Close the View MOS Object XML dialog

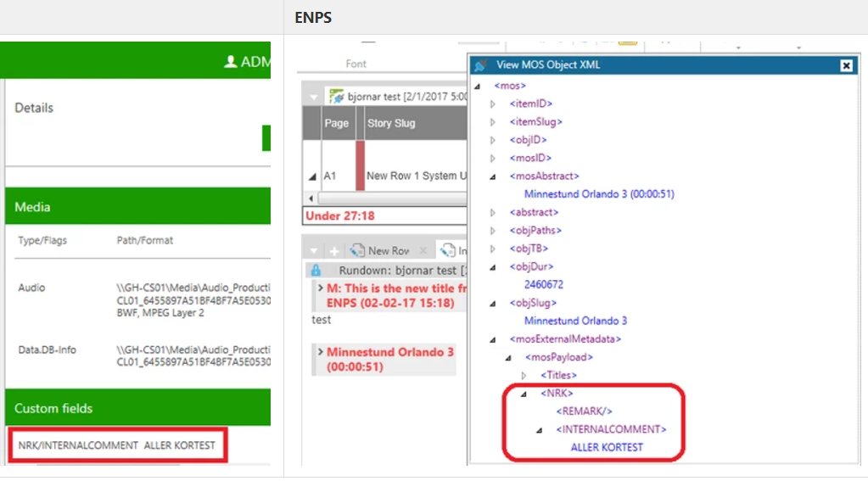point(845,65)
